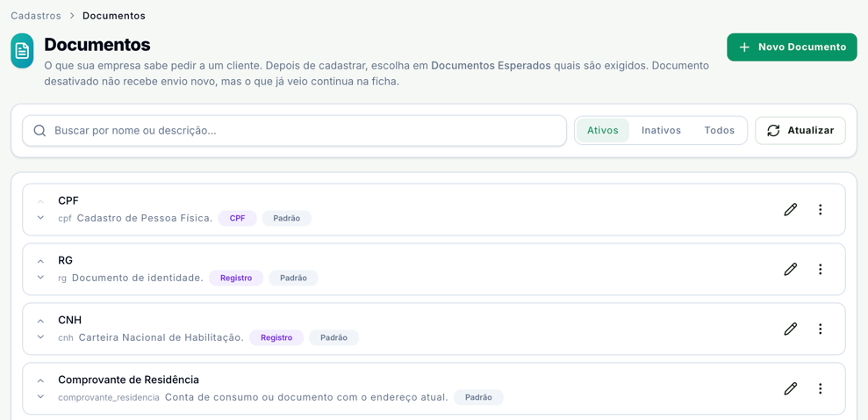The image size is (868, 420).
Task: Open more options menu for CNH
Action: pos(821,329)
